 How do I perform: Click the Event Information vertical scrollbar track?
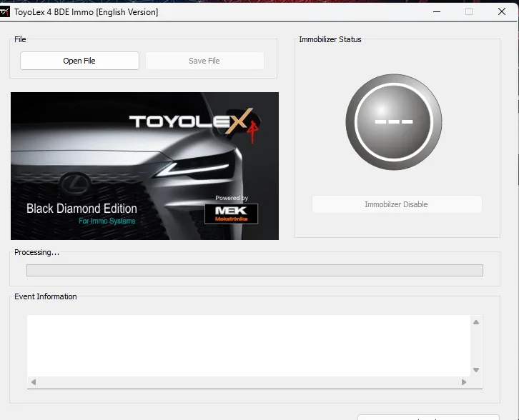[x=476, y=346]
